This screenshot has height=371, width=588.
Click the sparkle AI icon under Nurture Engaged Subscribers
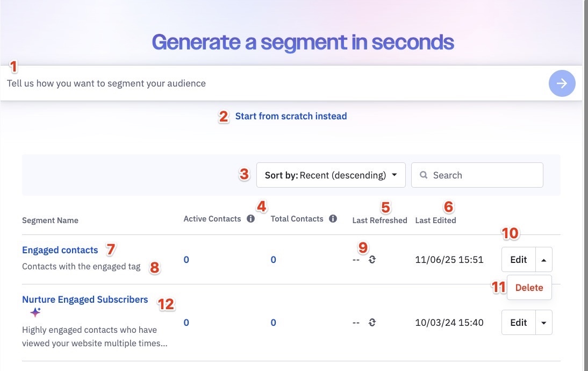pyautogui.click(x=35, y=312)
